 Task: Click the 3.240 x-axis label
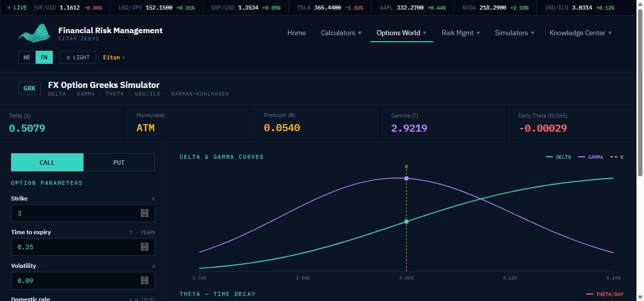click(x=613, y=278)
